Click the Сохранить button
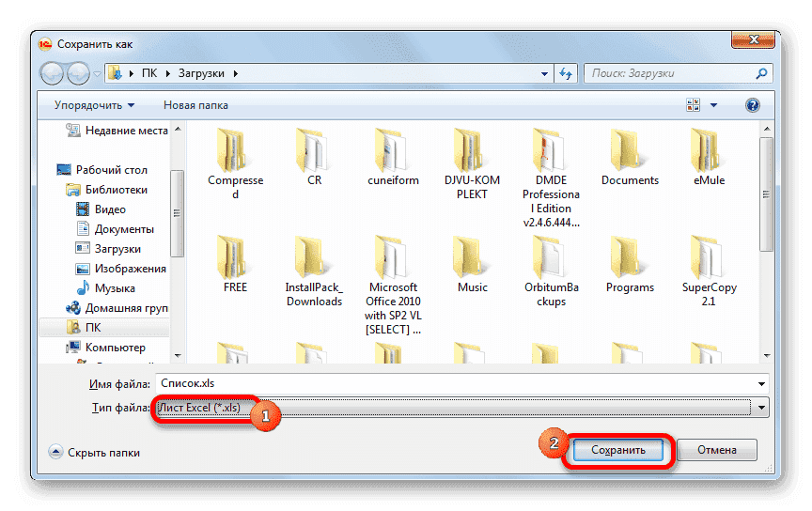Viewport: 812px width, 511px height. coord(617,450)
